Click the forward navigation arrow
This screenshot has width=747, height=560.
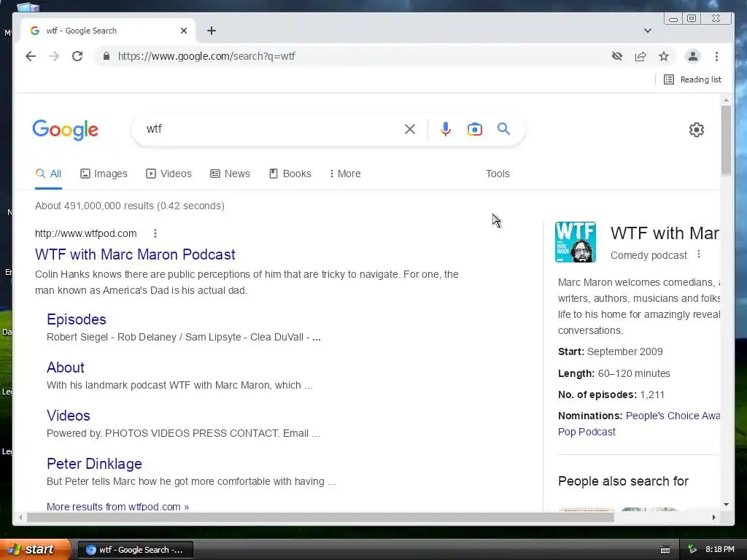point(54,56)
